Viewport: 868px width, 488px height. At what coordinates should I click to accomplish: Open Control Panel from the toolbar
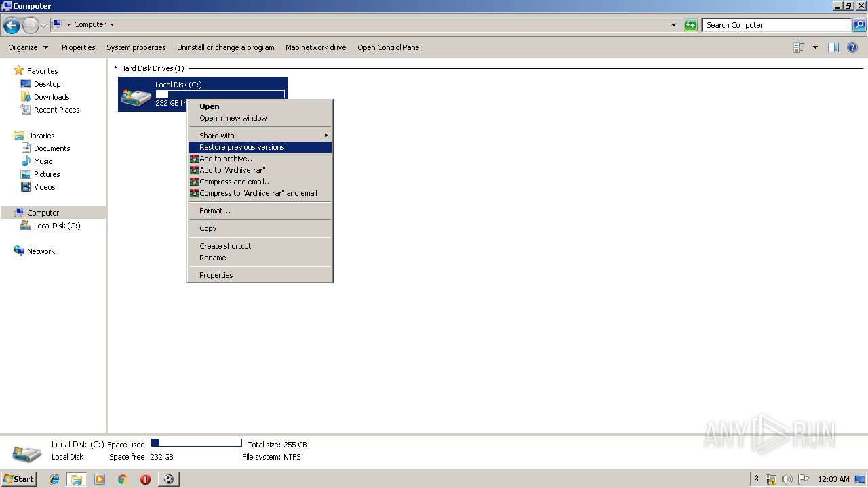pyautogui.click(x=389, y=47)
